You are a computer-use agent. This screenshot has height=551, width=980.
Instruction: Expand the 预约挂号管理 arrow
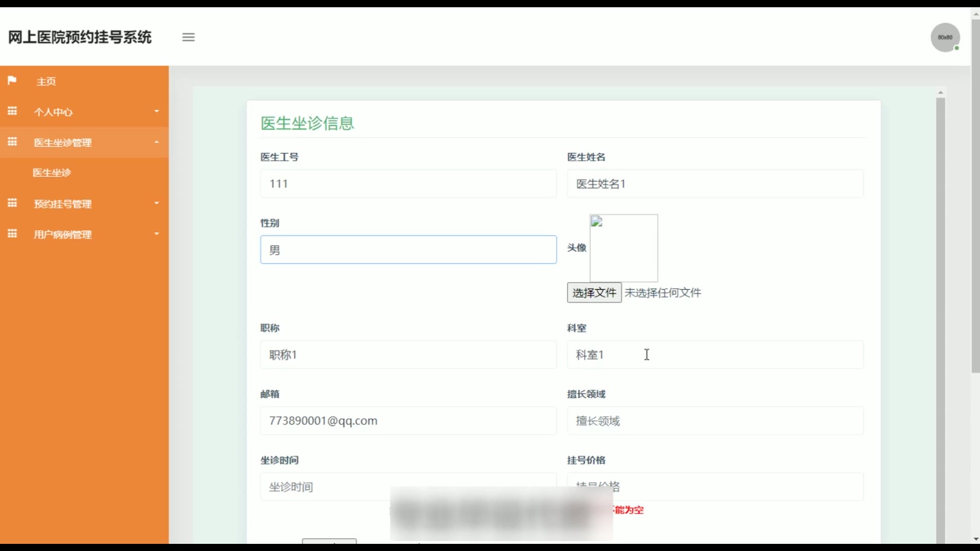[157, 203]
